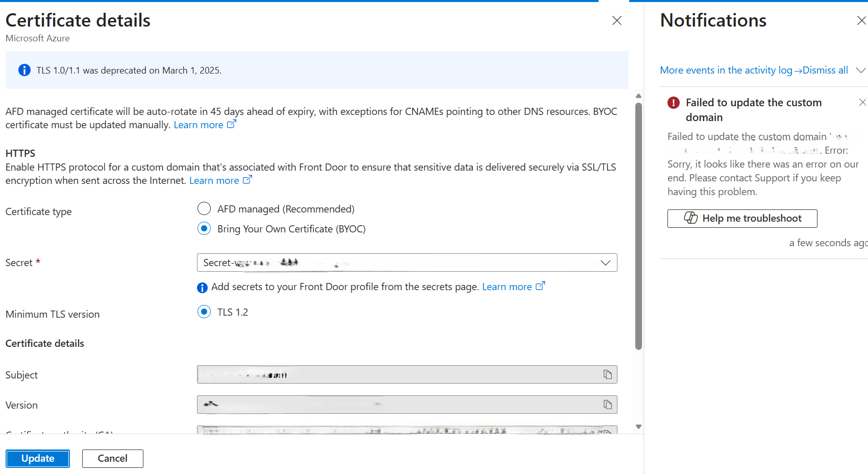This screenshot has width=868, height=474.
Task: Select the TLS 1.2 minimum version option
Action: 204,312
